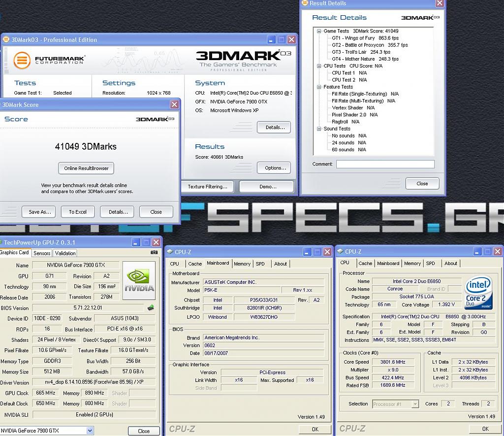Switch to Memory tab in the processor CPU-Z window
This screenshot has width=504, height=436.
[412, 264]
